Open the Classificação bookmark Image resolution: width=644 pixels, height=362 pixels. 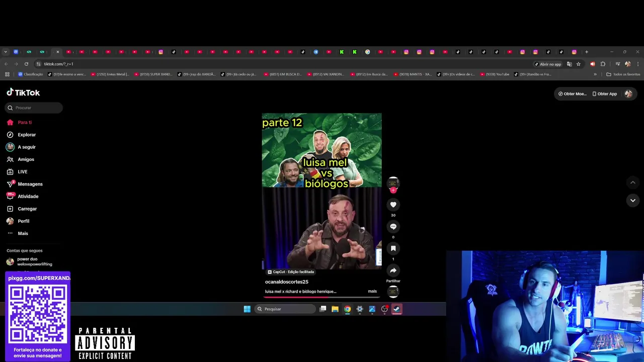(x=30, y=74)
